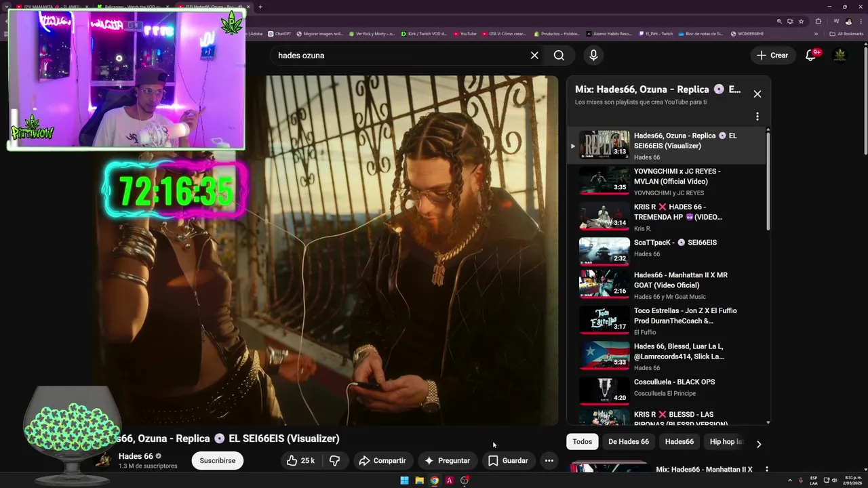Select the Hip hop latino chip
This screenshot has width=868, height=488.
(x=726, y=442)
